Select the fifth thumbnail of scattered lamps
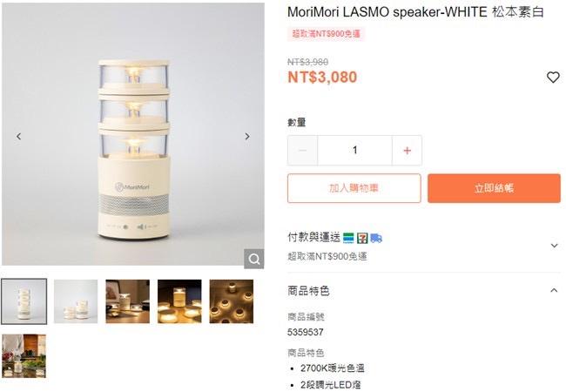This screenshot has width=566, height=392. pyautogui.click(x=232, y=301)
